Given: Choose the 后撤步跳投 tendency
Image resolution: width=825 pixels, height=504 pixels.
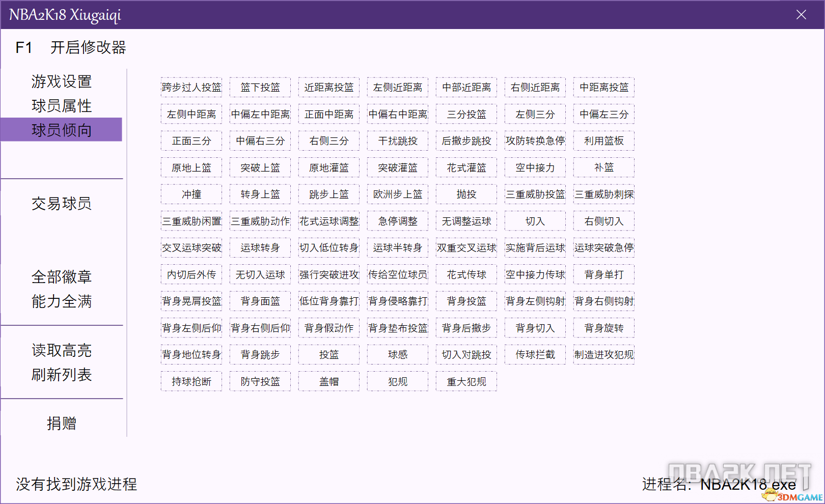Looking at the screenshot, I should tap(466, 141).
